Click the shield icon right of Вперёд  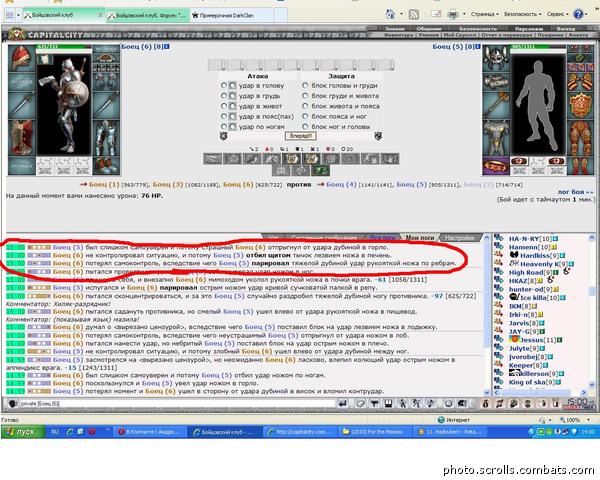pos(378,136)
